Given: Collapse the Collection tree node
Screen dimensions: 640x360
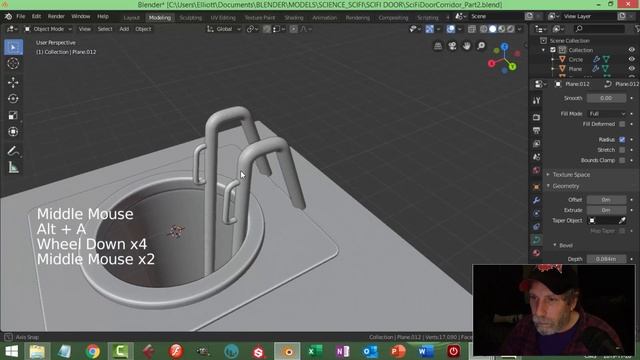Looking at the screenshot, I should [x=543, y=50].
